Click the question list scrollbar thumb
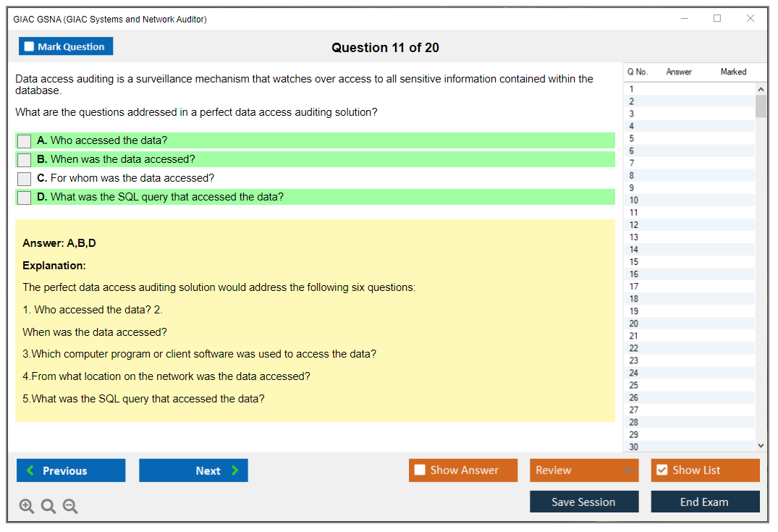Viewport: 778px width, 532px height. 761,106
